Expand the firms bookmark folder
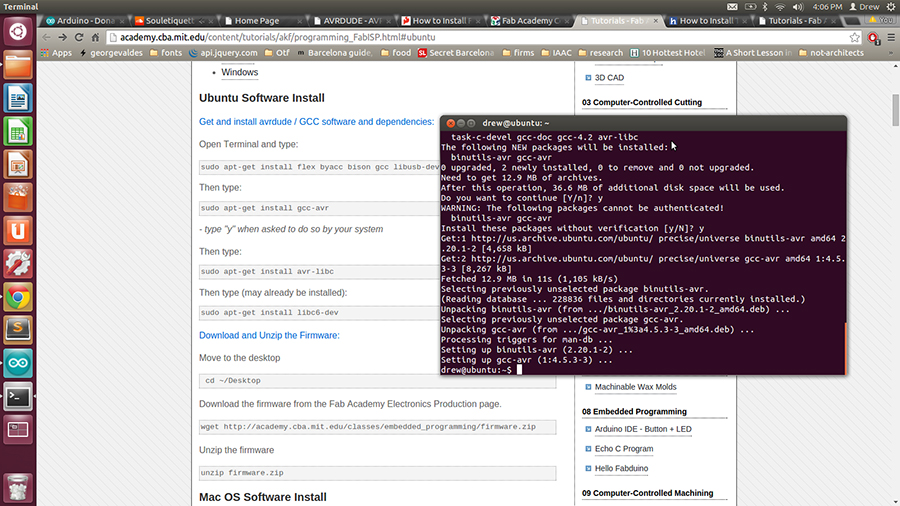 [x=518, y=53]
